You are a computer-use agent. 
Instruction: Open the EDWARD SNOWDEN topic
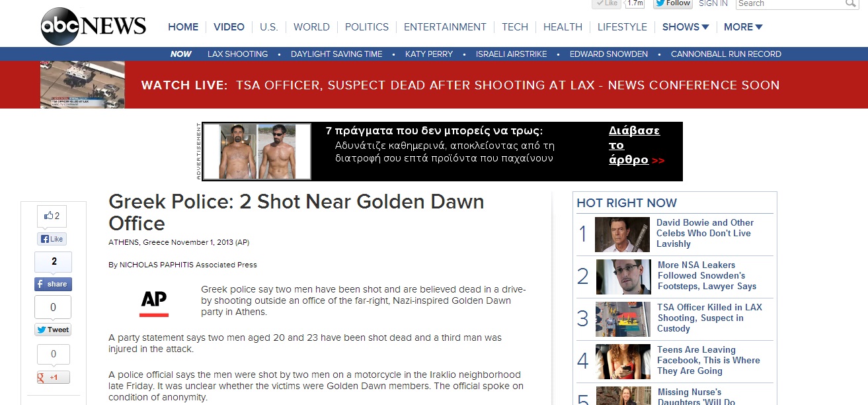coord(609,54)
